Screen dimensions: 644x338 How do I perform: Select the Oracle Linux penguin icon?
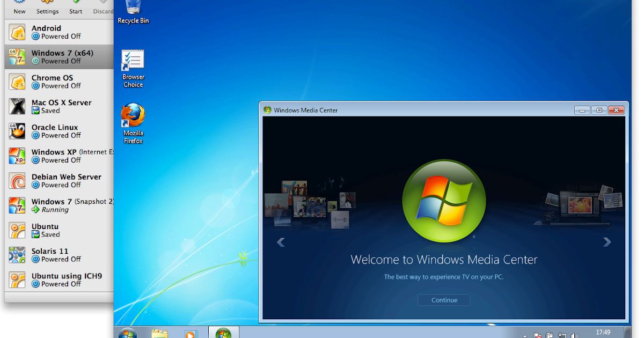point(17,131)
